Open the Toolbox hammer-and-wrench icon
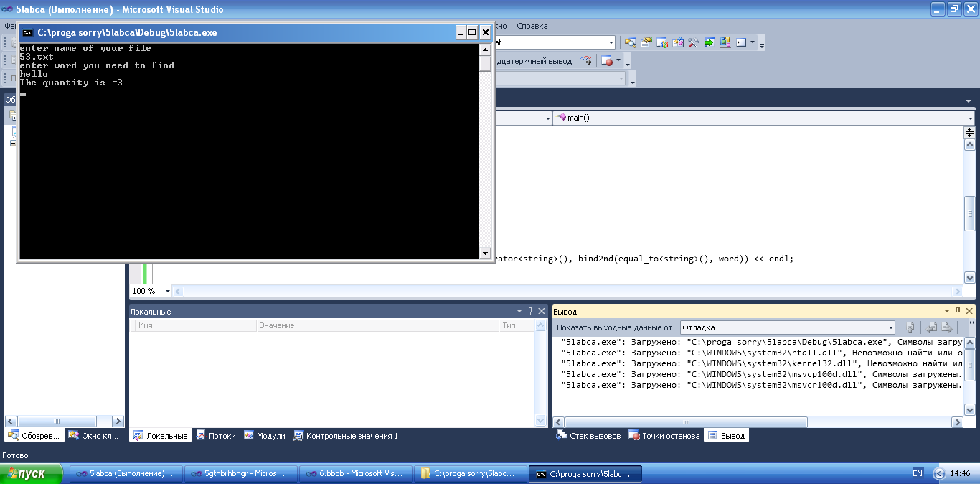980x484 pixels. click(x=693, y=42)
